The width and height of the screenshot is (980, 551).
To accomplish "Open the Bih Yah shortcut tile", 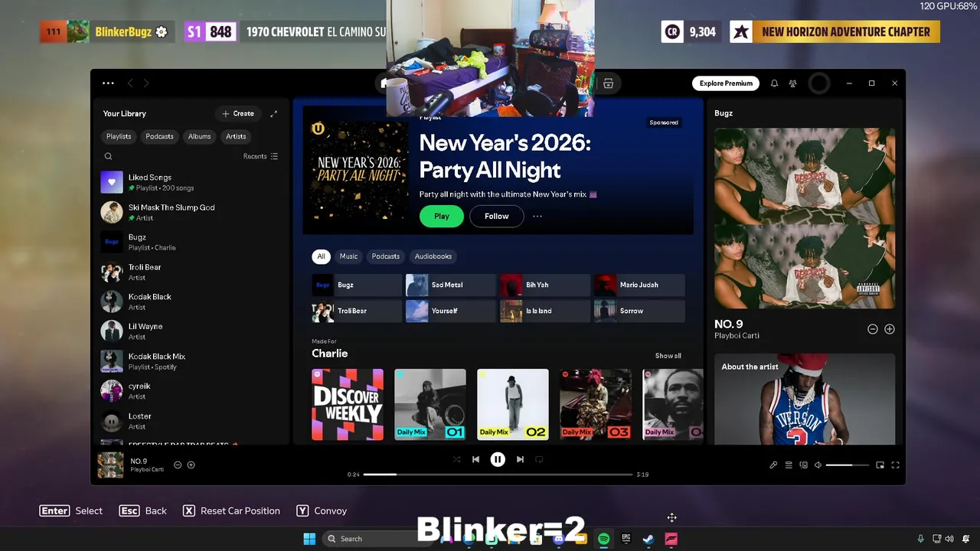I will point(545,285).
